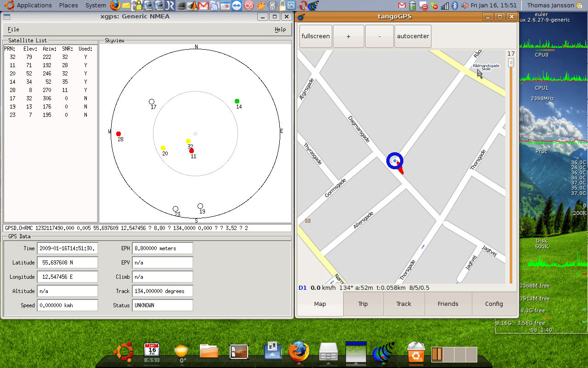The height and width of the screenshot is (368, 588).
Task: Zoom out with the - button
Action: click(379, 36)
